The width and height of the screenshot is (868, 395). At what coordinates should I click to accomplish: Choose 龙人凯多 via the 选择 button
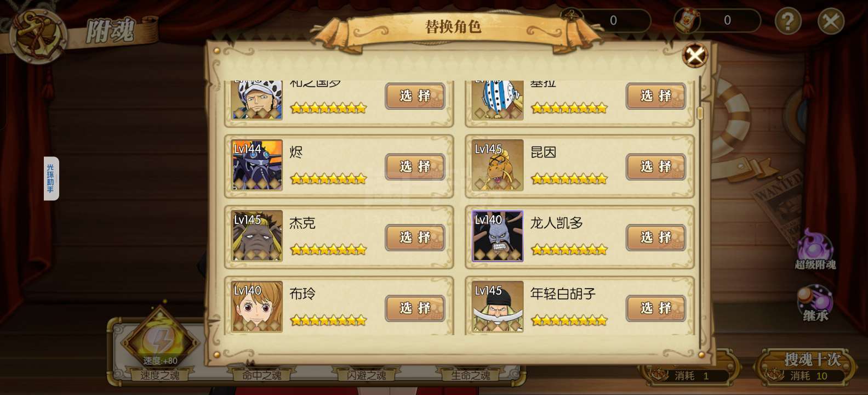pos(655,238)
